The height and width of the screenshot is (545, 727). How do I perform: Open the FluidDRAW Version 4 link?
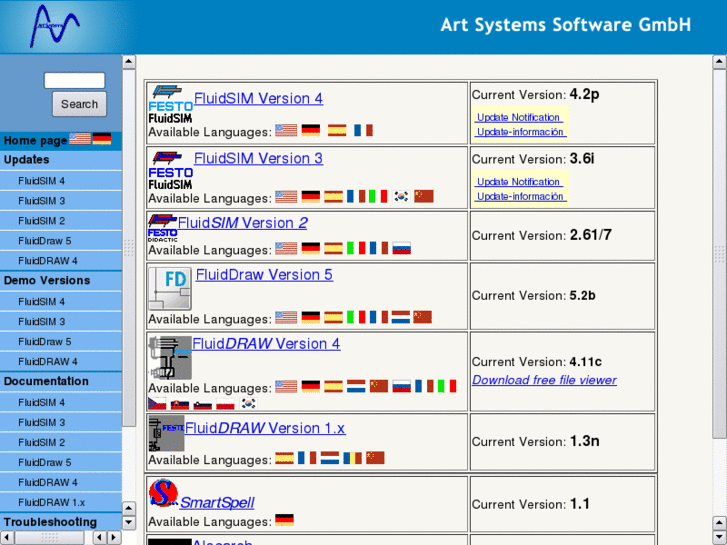coord(266,344)
